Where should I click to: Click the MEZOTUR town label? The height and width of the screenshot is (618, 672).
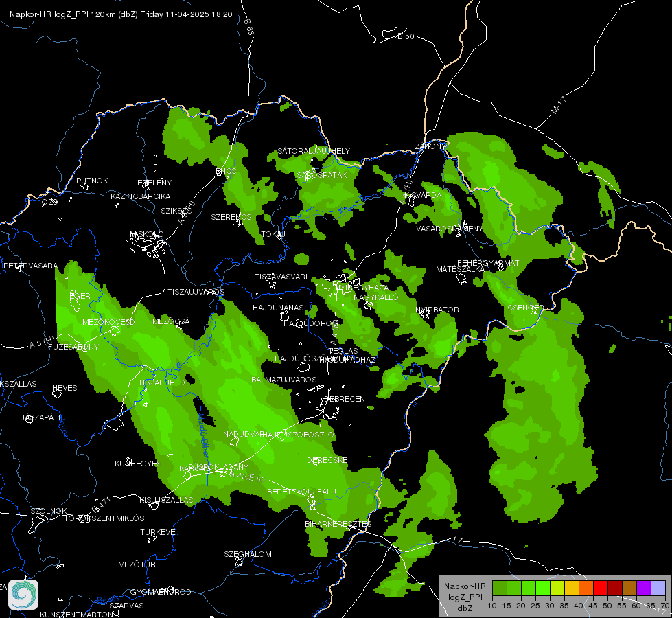click(x=137, y=564)
